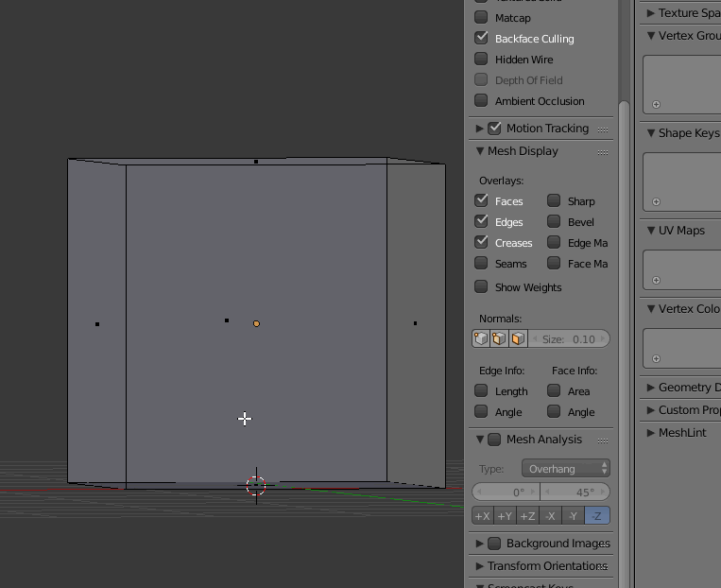Grab Mesh Analysis panel drag handle
721x588 pixels.
point(602,441)
